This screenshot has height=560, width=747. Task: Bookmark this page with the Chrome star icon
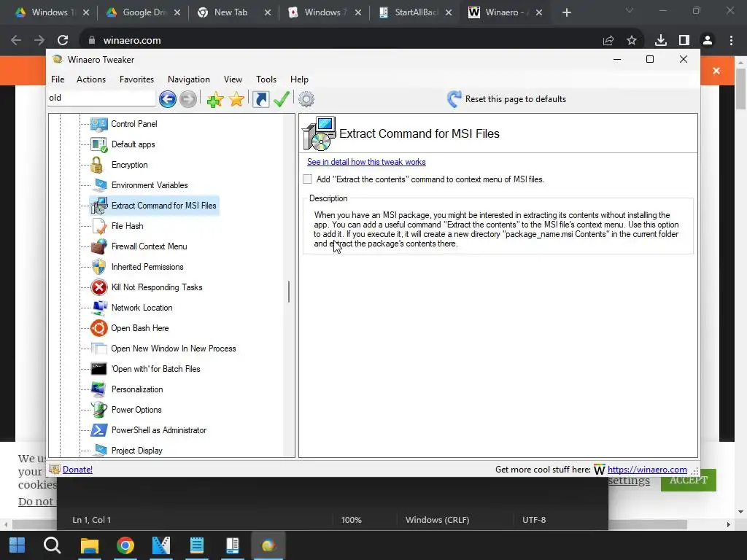tap(632, 41)
